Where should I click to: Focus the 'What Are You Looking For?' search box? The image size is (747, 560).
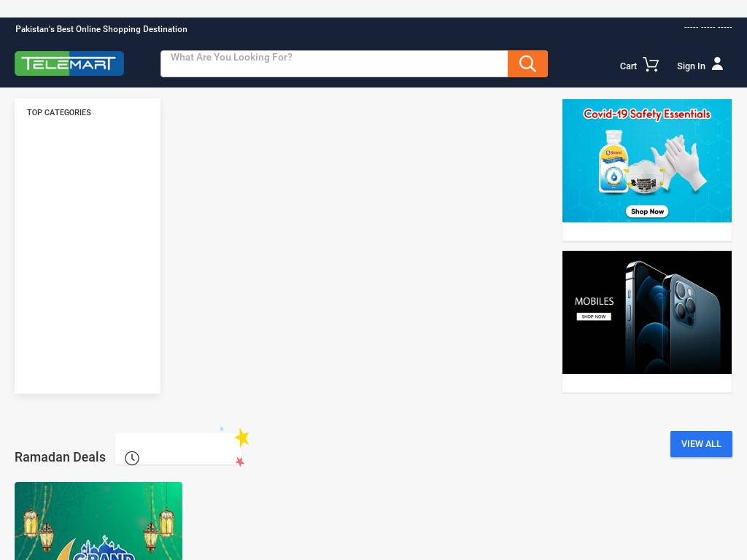334,64
